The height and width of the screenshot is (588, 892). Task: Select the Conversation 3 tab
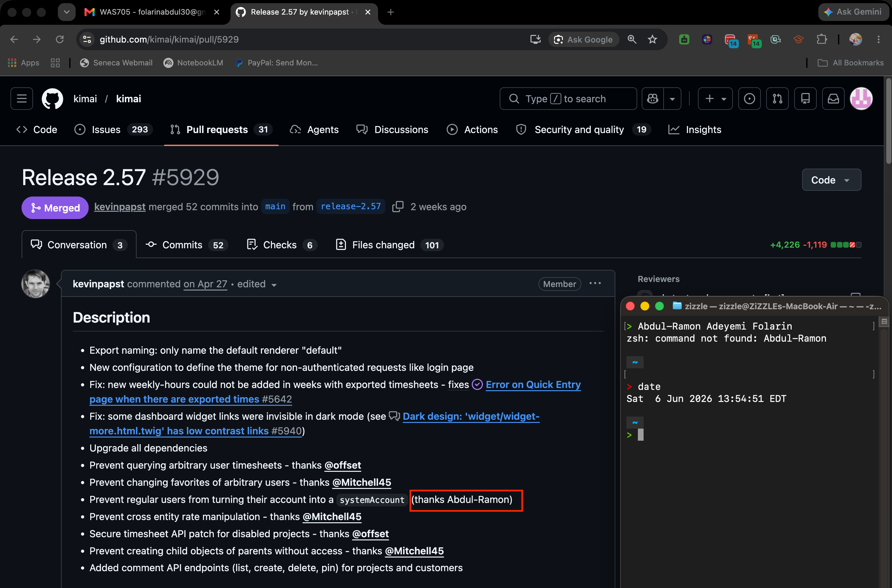(79, 245)
